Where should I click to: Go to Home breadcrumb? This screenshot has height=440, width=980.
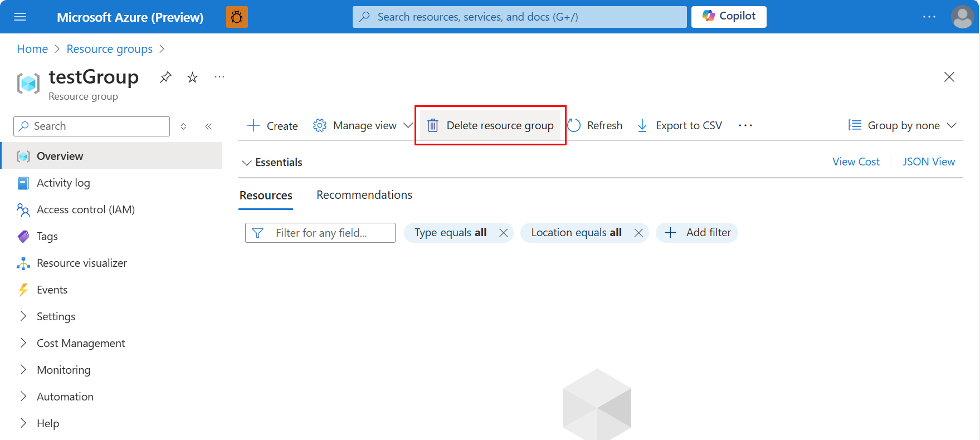32,49
